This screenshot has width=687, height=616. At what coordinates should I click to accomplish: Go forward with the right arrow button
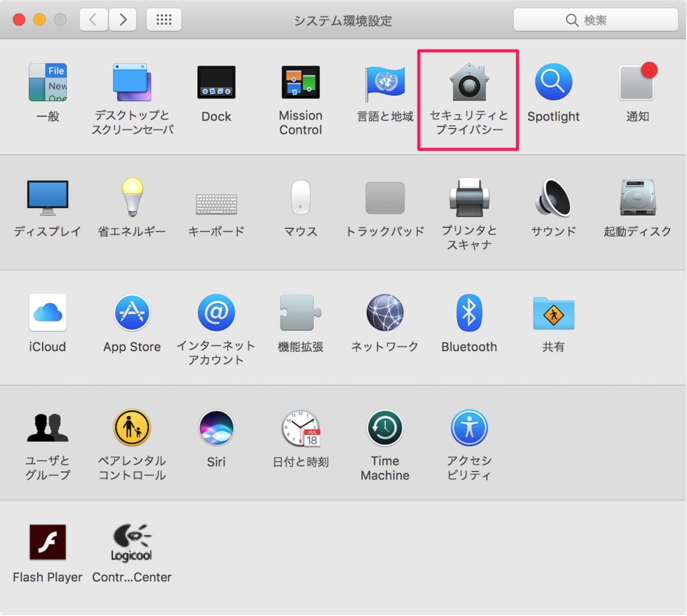(123, 19)
